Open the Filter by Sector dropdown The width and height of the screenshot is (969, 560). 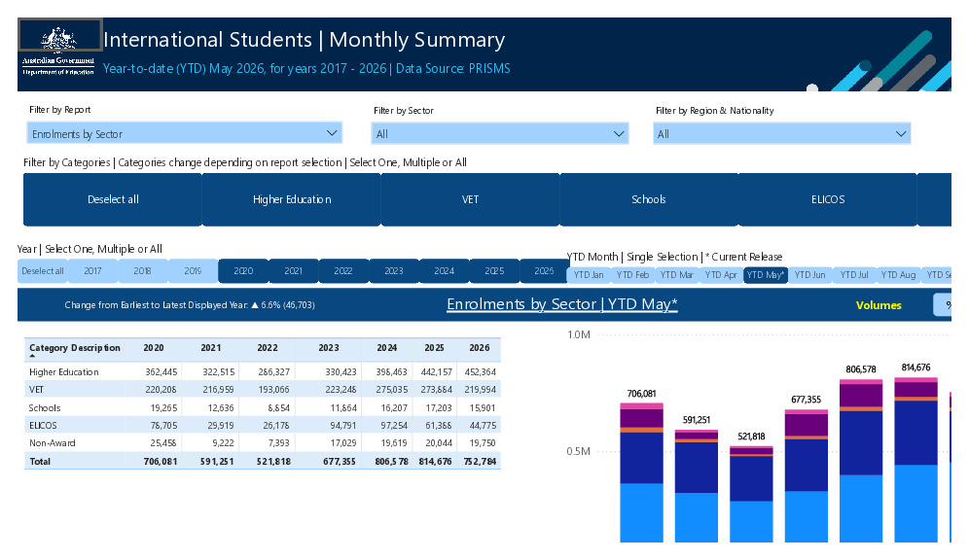point(500,133)
